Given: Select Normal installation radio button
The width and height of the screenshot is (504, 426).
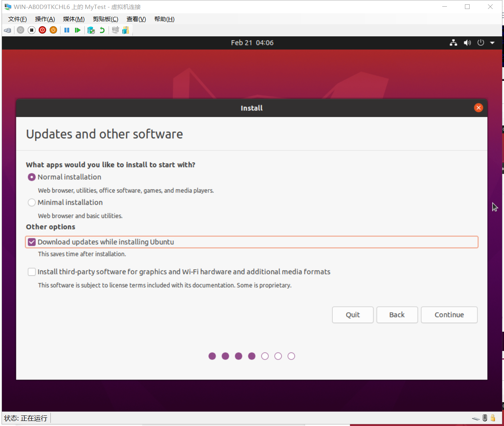Looking at the screenshot, I should (32, 177).
